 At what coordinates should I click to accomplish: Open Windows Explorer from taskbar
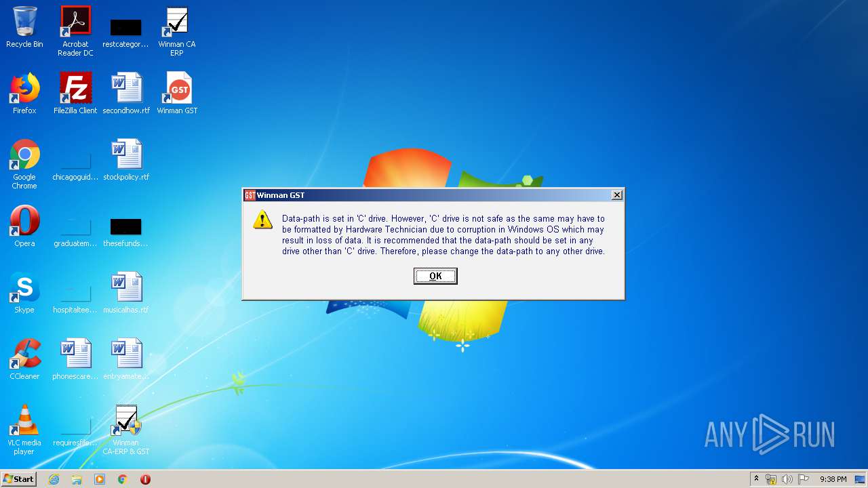click(77, 479)
